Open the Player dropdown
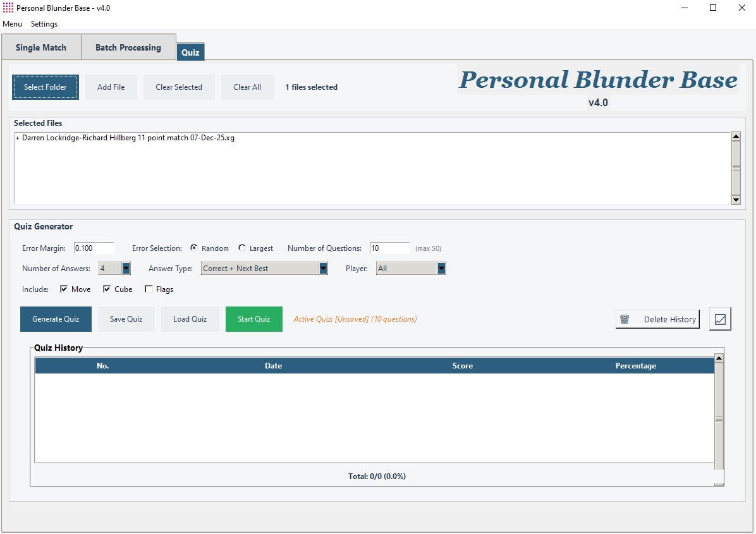 tap(441, 269)
